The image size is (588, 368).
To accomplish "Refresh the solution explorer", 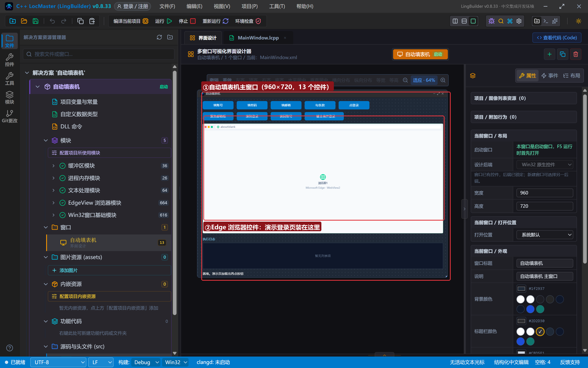I will click(x=159, y=37).
